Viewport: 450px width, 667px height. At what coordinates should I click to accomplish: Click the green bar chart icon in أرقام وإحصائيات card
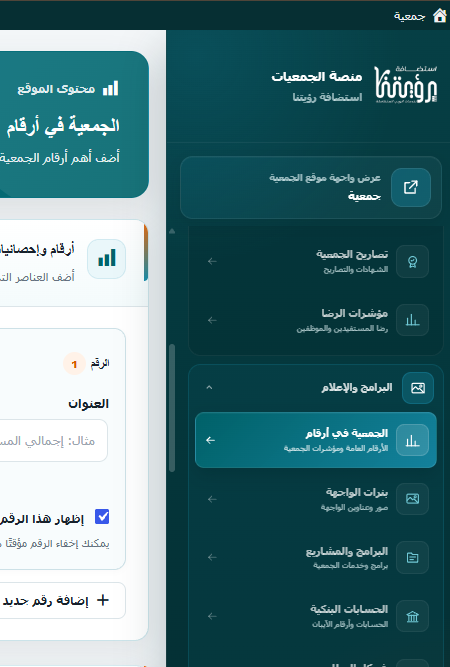(106, 259)
